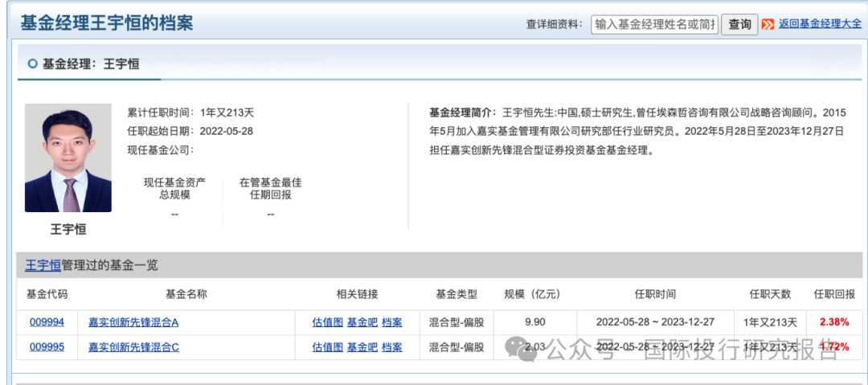This screenshot has width=868, height=385.
Task: Click the 任职时间 column header
Action: [x=655, y=294]
